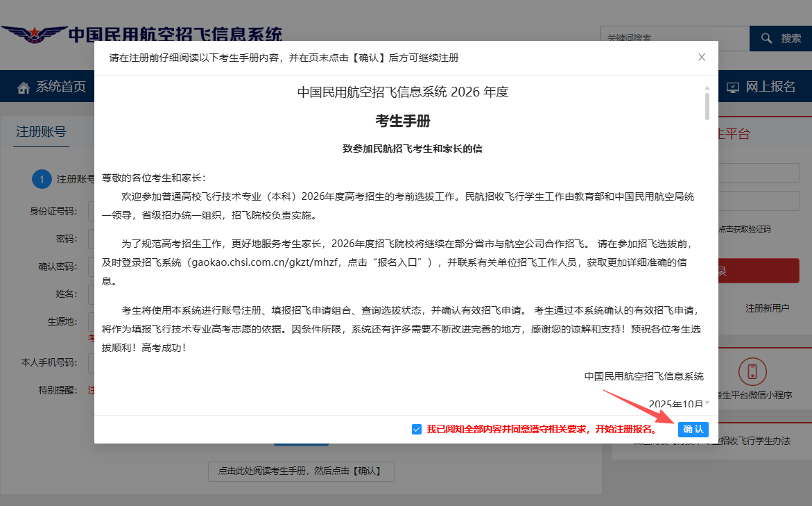Viewport: 812px width, 506px height.
Task: Click the magnifier icon on 搜索 button
Action: coord(766,38)
